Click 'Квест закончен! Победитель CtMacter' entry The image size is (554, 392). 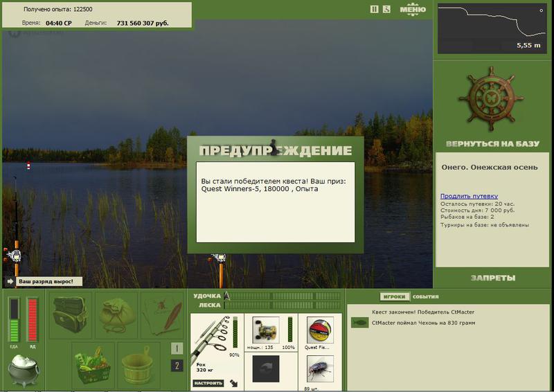click(x=423, y=312)
